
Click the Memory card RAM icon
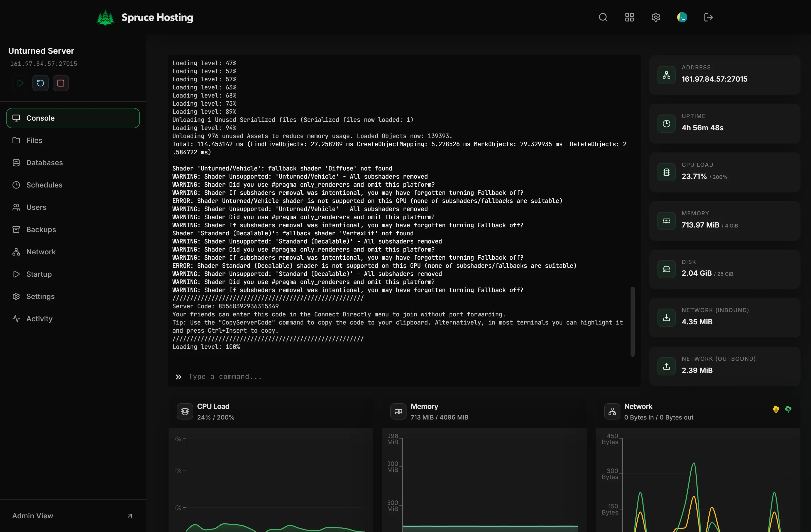tap(667, 221)
